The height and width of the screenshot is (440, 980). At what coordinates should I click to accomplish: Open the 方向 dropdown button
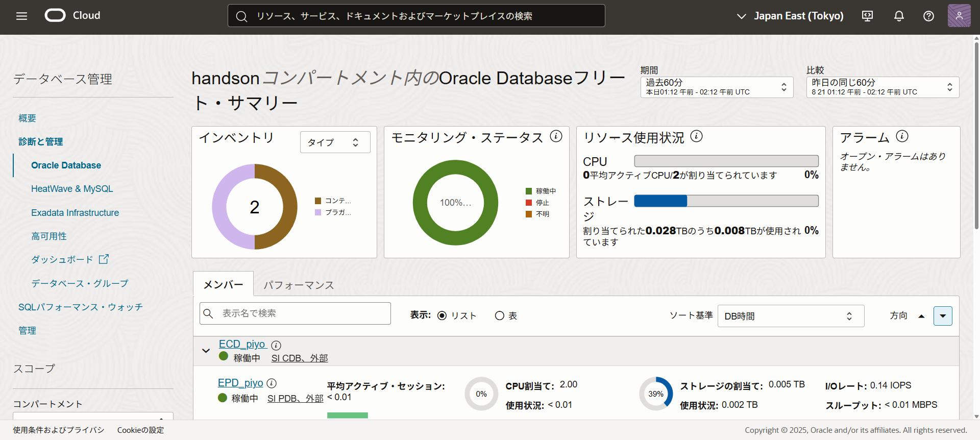click(943, 316)
